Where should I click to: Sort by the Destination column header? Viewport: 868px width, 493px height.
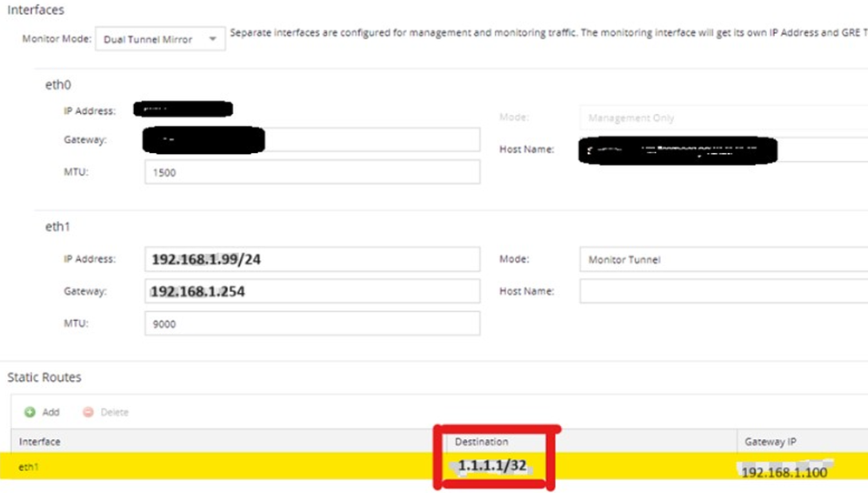[481, 442]
